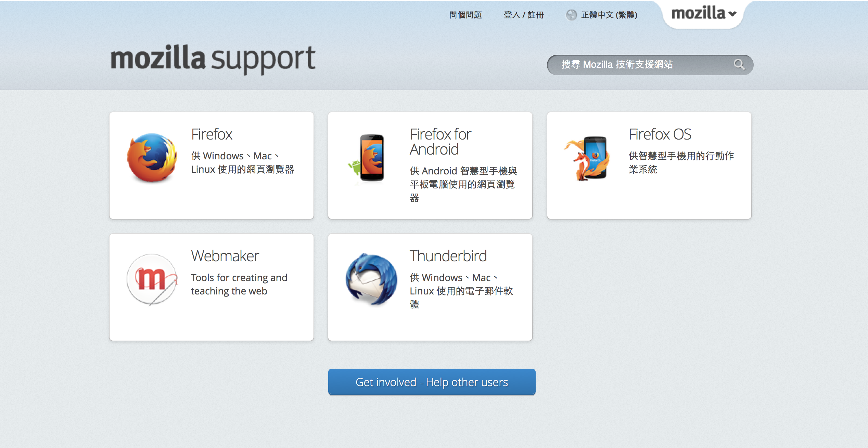Open the 問個問題 menu item

pyautogui.click(x=465, y=15)
